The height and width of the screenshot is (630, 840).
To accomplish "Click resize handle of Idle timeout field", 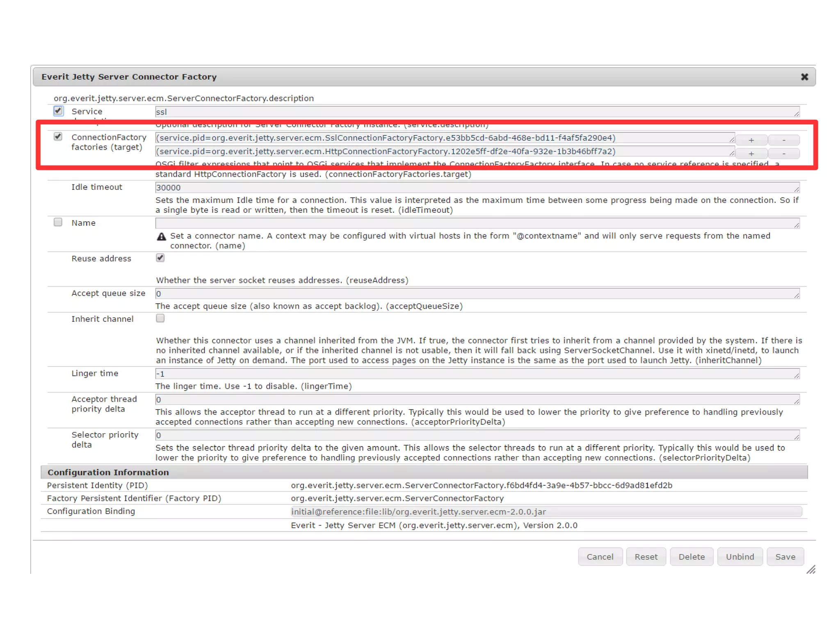I will 796,189.
